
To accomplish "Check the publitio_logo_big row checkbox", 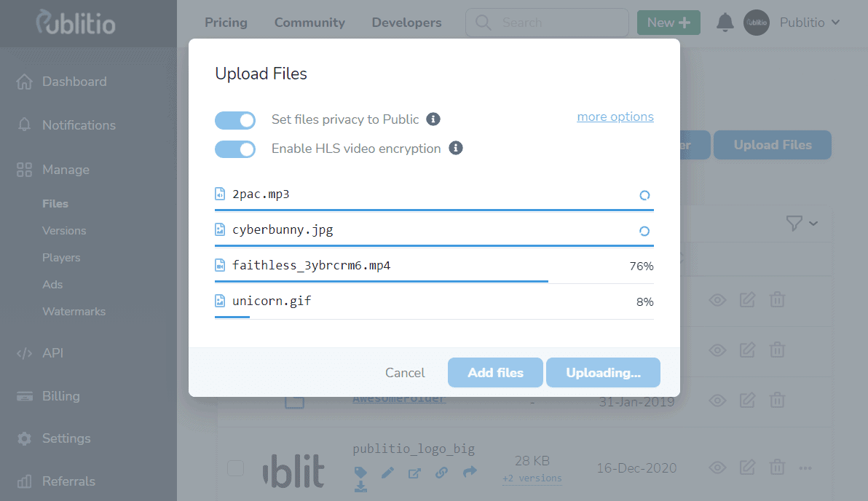I will pos(235,468).
